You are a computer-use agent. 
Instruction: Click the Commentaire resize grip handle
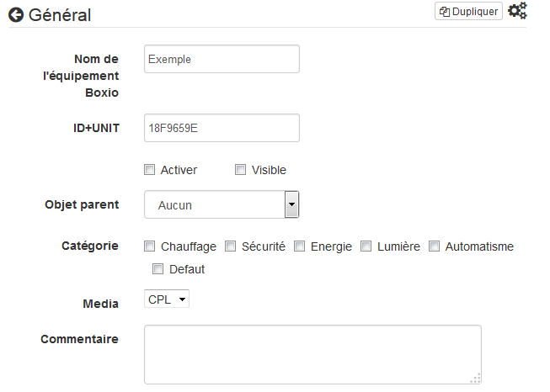click(476, 379)
